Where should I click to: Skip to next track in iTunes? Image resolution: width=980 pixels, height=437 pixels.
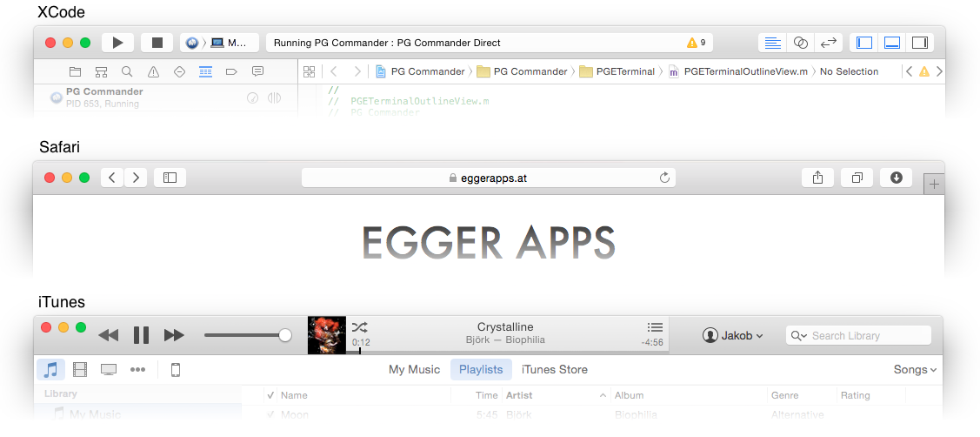tap(174, 335)
